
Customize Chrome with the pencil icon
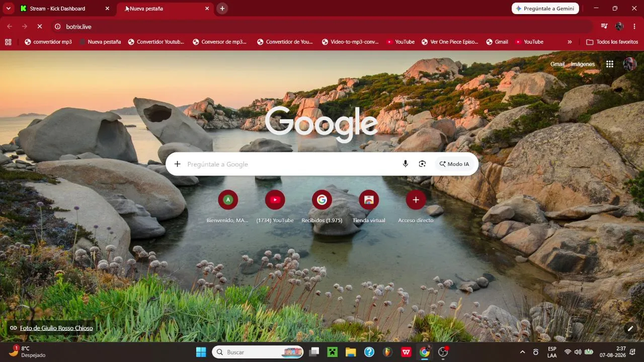point(630,328)
